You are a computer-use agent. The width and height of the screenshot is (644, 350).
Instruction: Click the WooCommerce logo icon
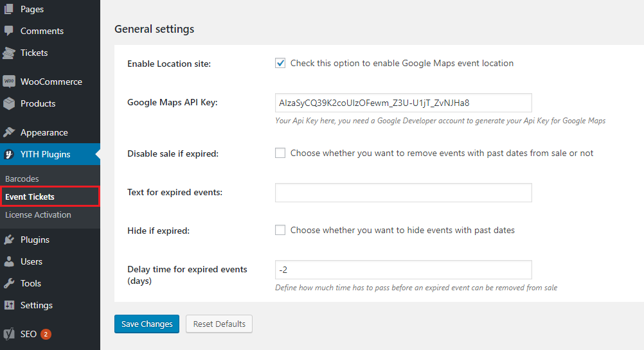tap(9, 82)
